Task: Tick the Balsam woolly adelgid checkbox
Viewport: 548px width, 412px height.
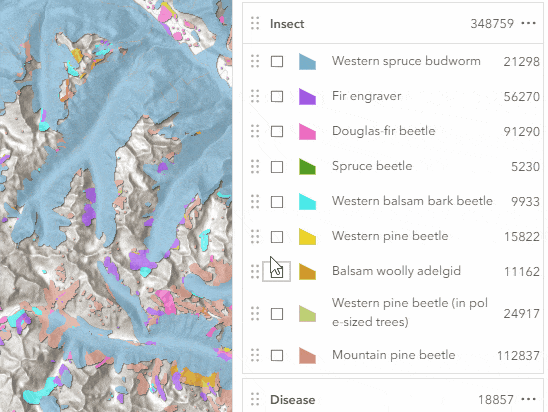Action: pos(277,272)
